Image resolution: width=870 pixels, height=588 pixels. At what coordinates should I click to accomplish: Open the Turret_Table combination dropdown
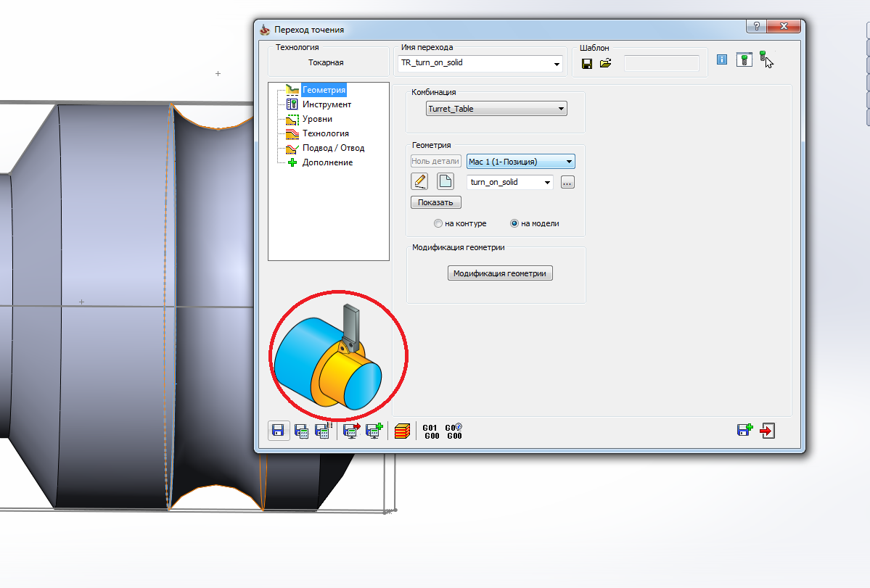496,109
